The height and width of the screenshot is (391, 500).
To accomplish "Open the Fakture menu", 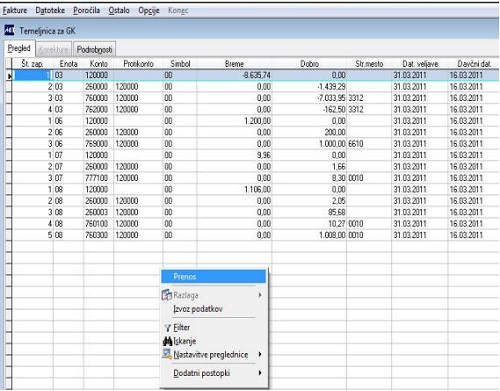I will 15,11.
